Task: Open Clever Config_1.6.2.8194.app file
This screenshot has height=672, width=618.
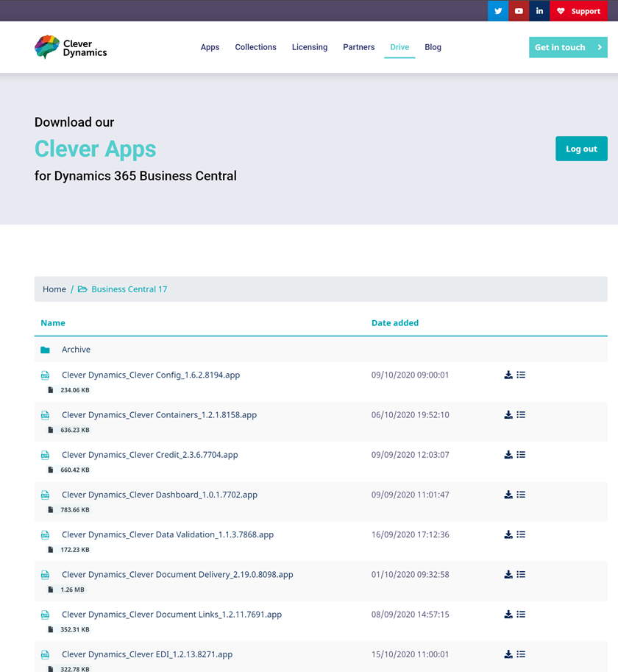Action: tap(151, 375)
